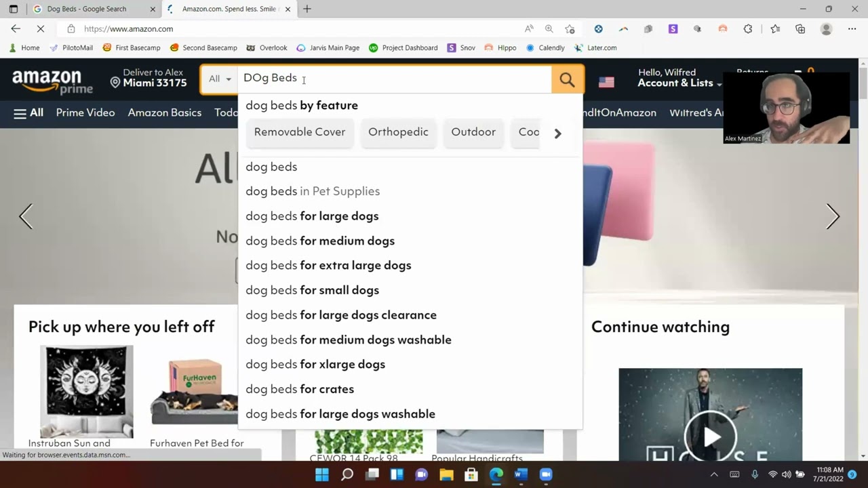Open the Windows Start menu
Viewport: 868px width, 488px height.
click(x=322, y=474)
